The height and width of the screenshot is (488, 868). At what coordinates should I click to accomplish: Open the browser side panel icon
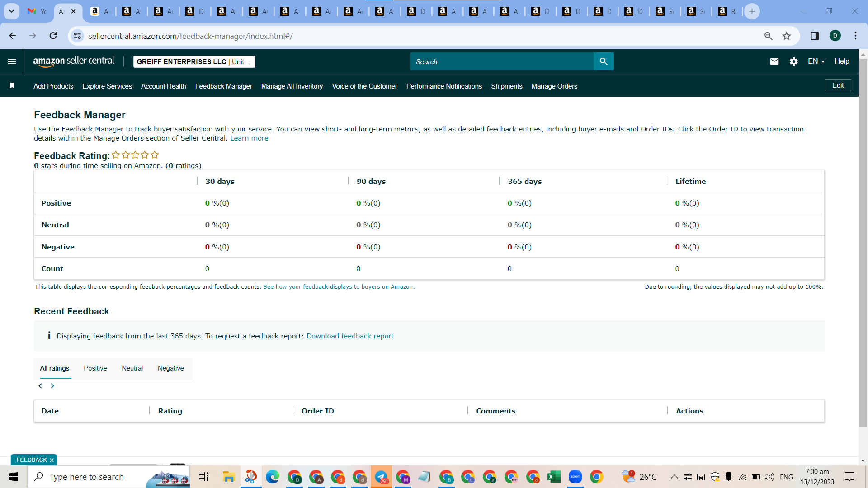(x=815, y=36)
